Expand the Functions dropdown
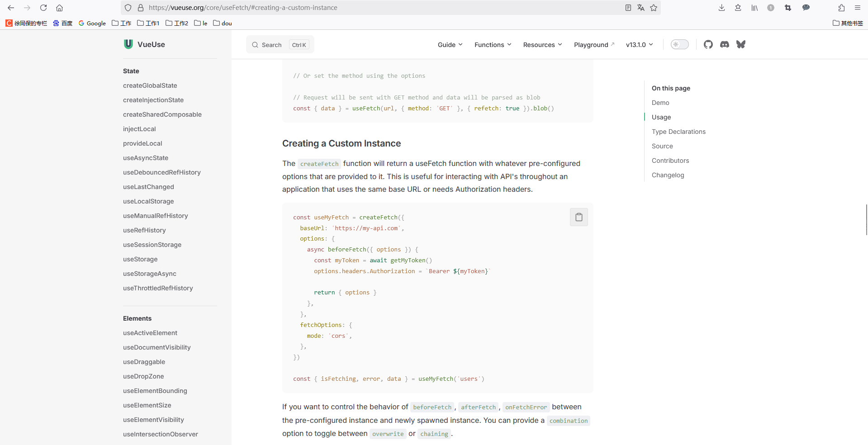This screenshot has height=445, width=868. tap(492, 45)
